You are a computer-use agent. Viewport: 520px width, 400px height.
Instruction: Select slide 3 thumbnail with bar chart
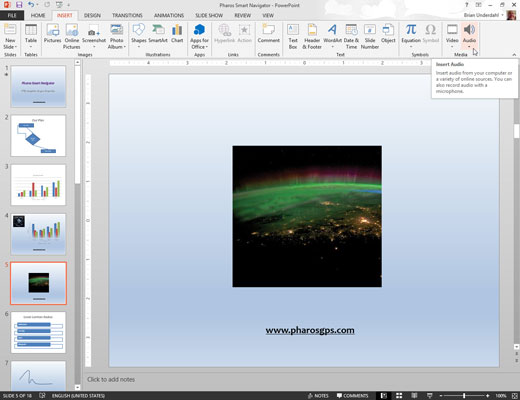[38, 185]
